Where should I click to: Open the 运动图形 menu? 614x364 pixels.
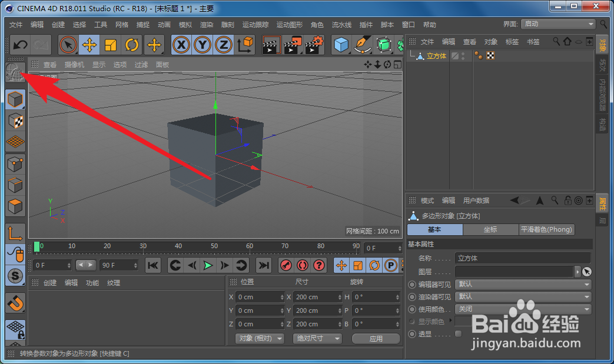pyautogui.click(x=290, y=25)
